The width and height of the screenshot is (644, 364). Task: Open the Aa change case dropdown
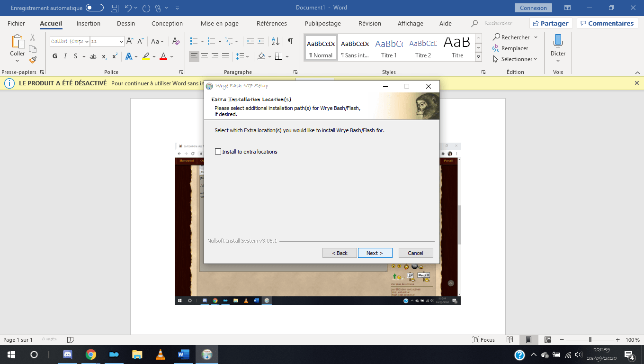[x=158, y=41]
